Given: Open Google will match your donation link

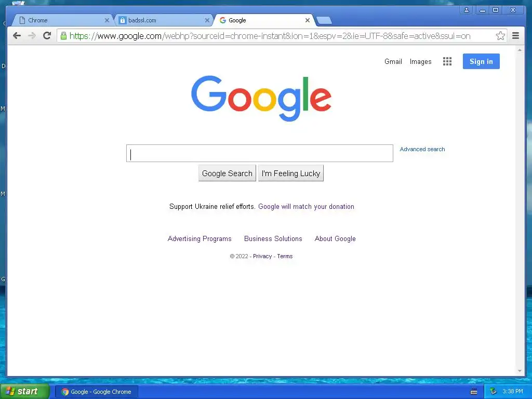Looking at the screenshot, I should point(306,207).
